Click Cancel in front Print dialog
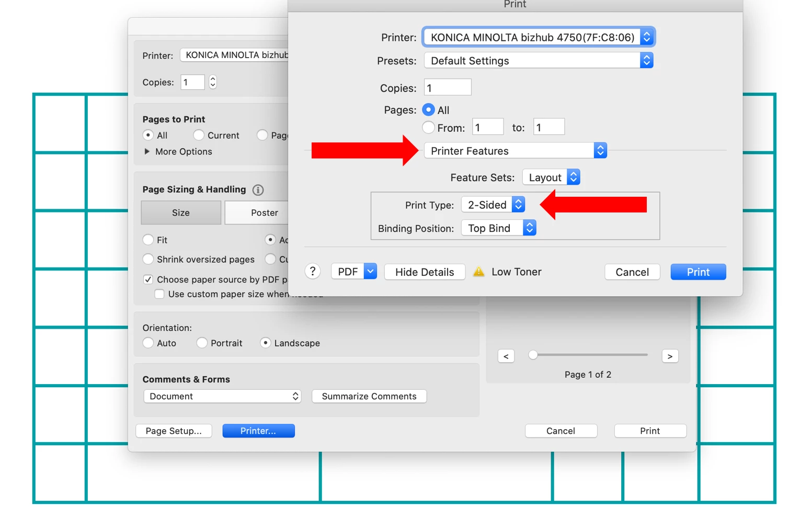This screenshot has width=812, height=517. tap(632, 272)
